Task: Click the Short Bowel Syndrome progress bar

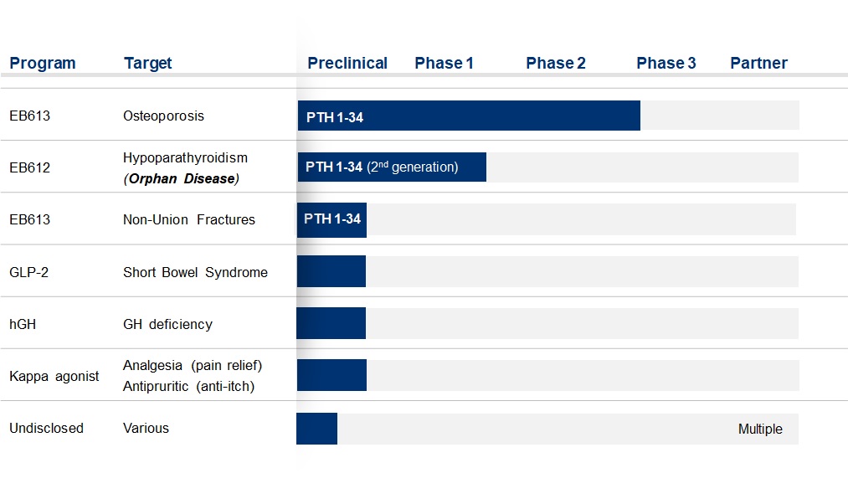Action: [331, 271]
